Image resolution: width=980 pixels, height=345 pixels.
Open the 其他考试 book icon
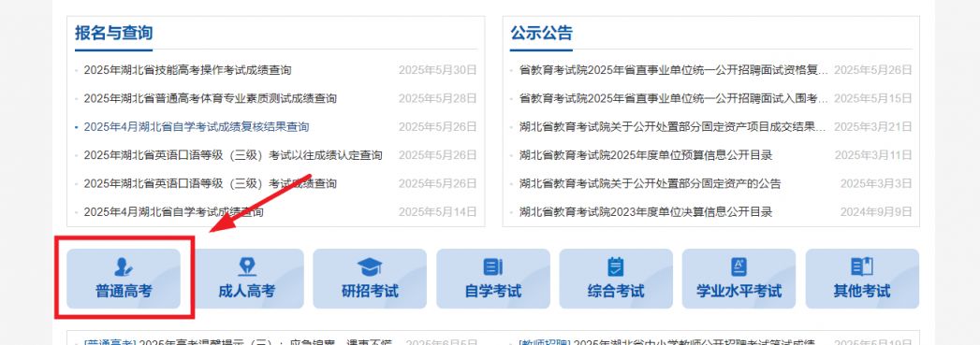862,267
